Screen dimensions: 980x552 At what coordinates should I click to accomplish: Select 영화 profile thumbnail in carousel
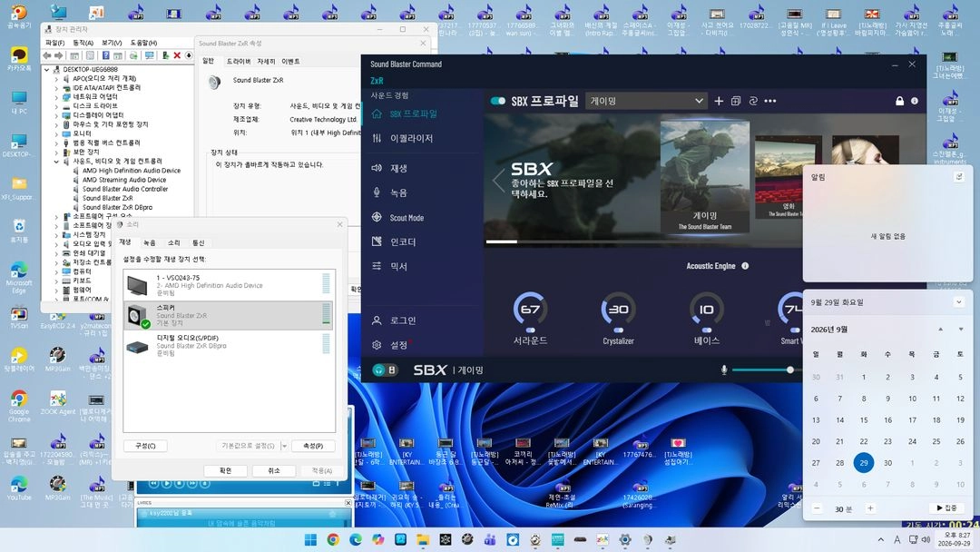789,176
